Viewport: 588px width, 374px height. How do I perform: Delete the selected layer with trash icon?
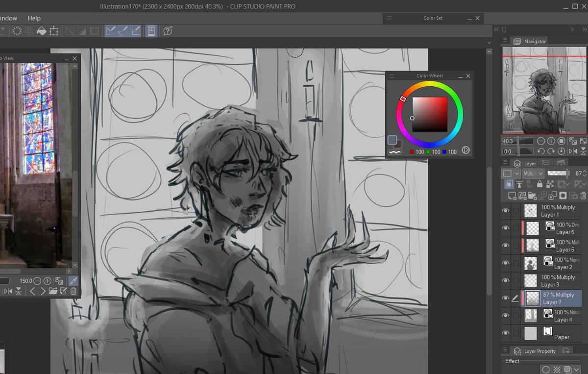pos(583,196)
